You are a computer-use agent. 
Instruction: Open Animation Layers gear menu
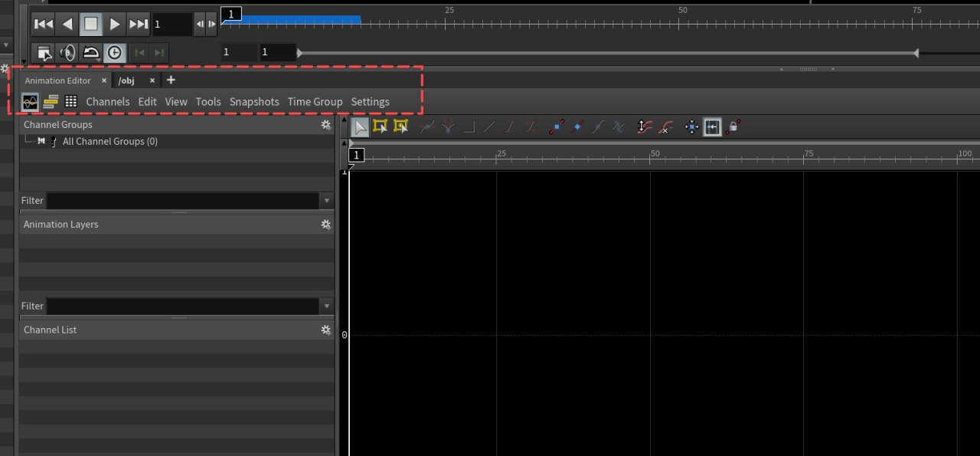pos(325,225)
